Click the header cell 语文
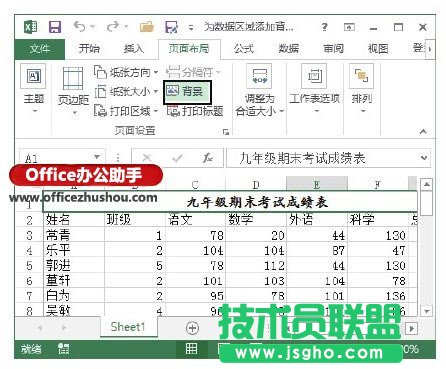Image resolution: width=446 pixels, height=369 pixels. (x=196, y=220)
